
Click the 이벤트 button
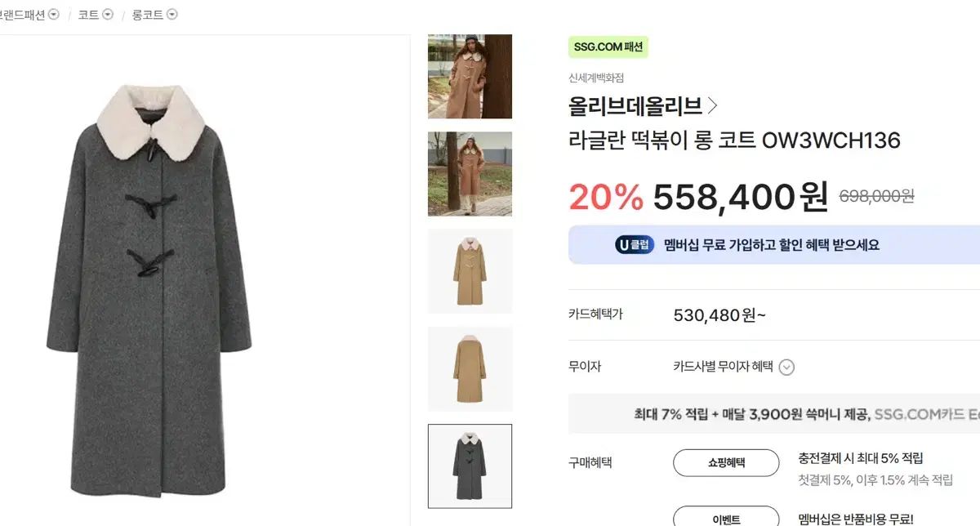click(725, 519)
